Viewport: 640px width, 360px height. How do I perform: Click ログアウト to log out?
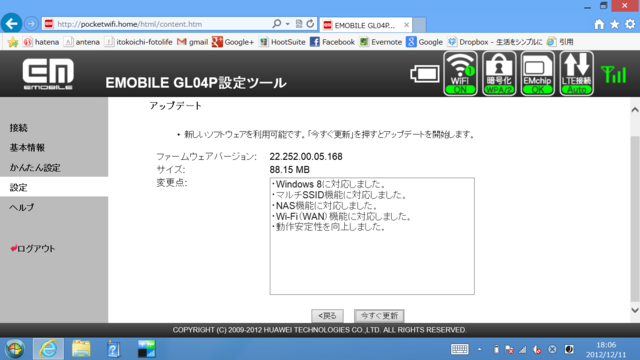click(x=33, y=249)
